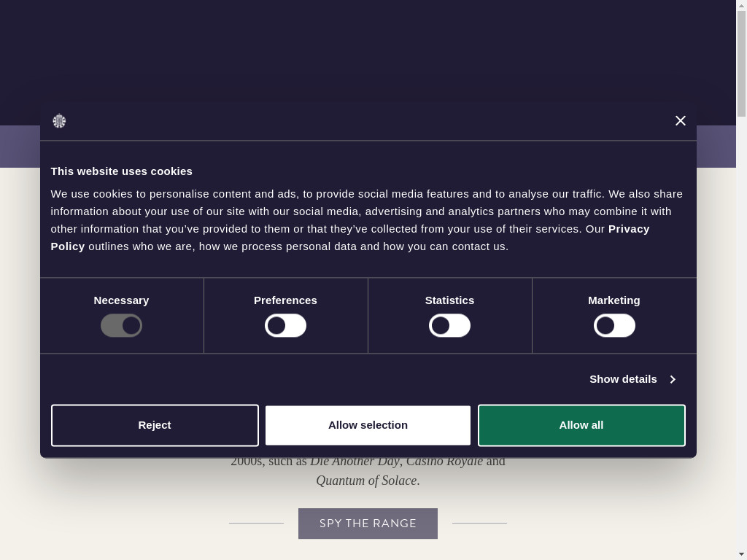Click the Preferences category label

coord(285,300)
